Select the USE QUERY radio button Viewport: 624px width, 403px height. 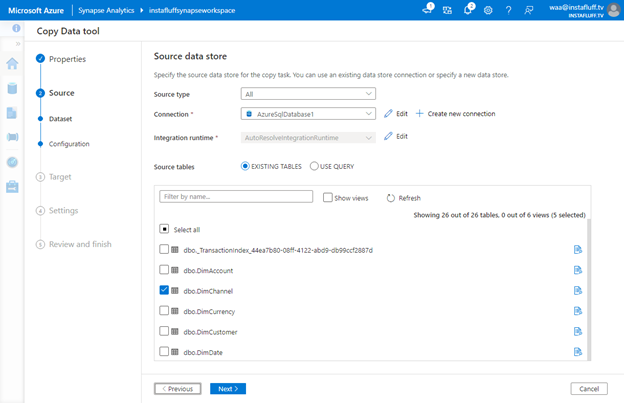(x=314, y=166)
